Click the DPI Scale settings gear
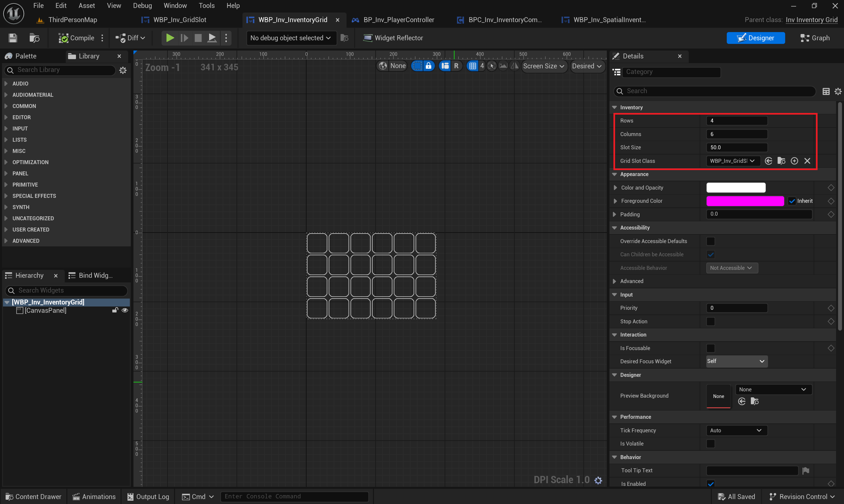The height and width of the screenshot is (504, 844). pos(598,480)
